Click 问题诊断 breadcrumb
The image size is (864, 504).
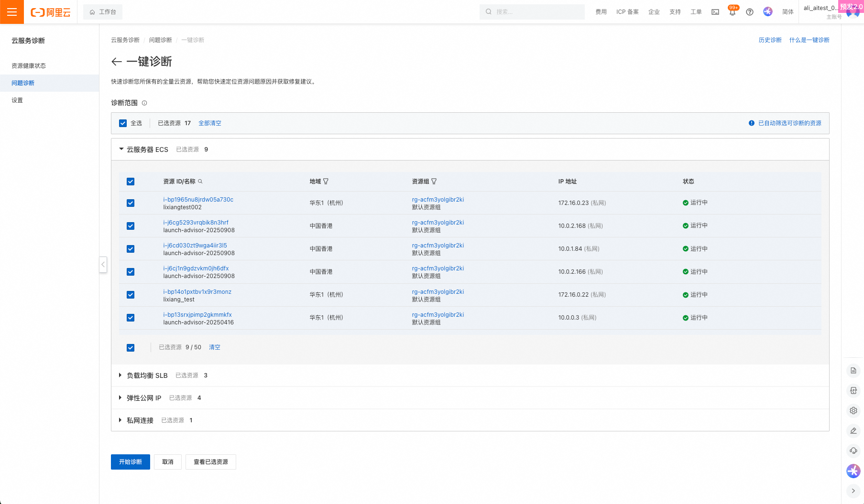[161, 40]
